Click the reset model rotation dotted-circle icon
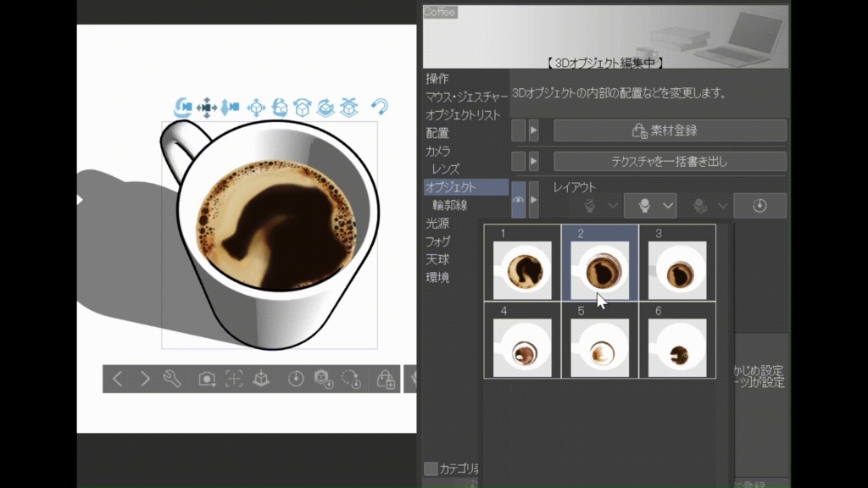 point(352,379)
